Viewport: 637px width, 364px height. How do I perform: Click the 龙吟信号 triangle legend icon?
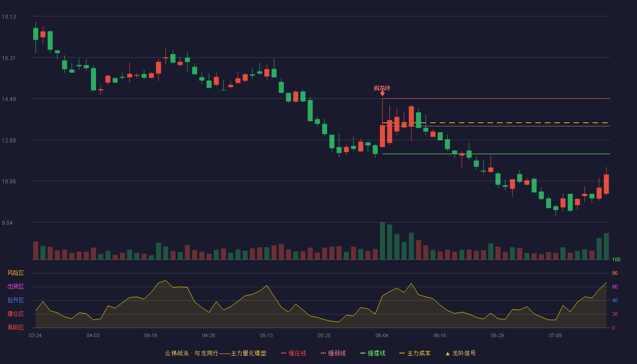448,354
